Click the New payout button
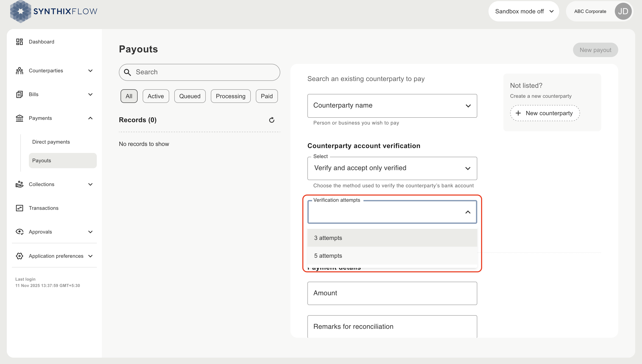The width and height of the screenshot is (642, 364). pos(596,50)
